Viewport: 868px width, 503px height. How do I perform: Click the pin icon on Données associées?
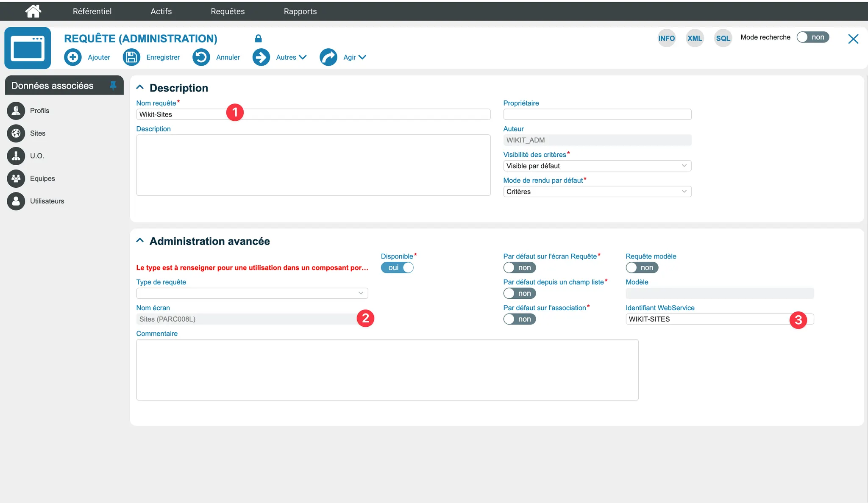113,86
